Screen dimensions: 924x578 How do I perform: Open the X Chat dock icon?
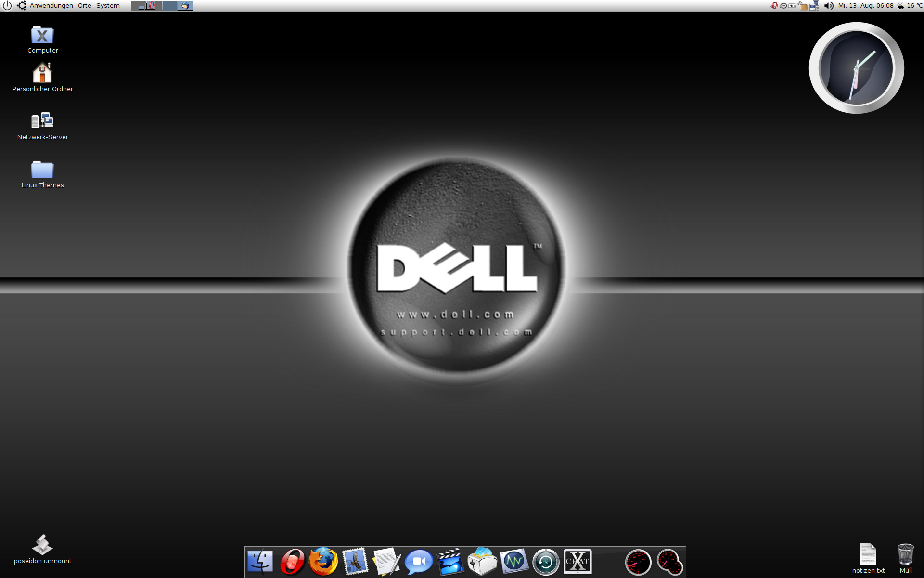(577, 562)
